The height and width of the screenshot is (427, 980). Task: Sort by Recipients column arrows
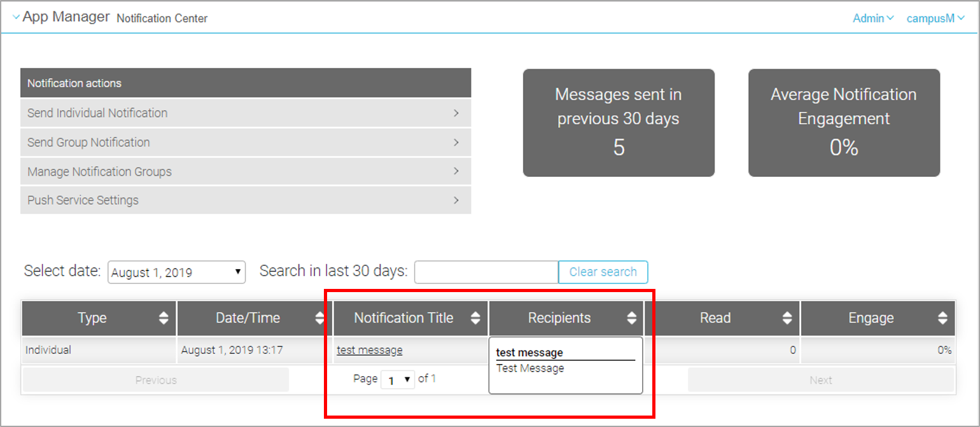[x=631, y=318]
